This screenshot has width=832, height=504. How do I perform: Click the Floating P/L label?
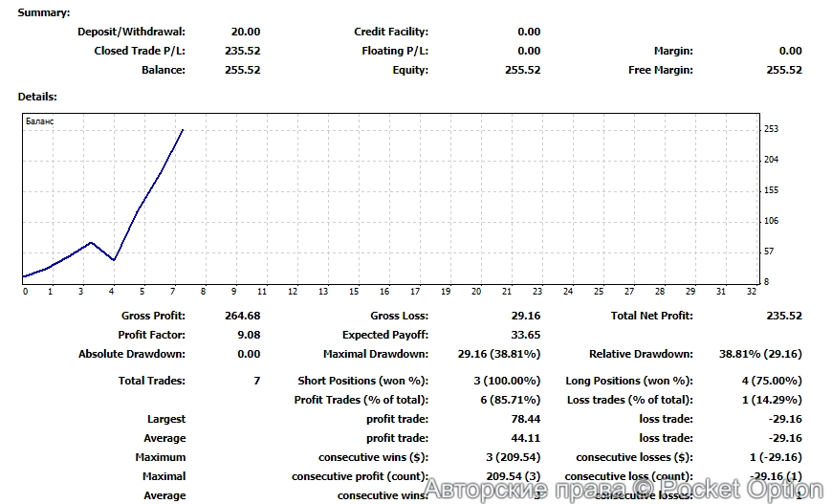[395, 51]
